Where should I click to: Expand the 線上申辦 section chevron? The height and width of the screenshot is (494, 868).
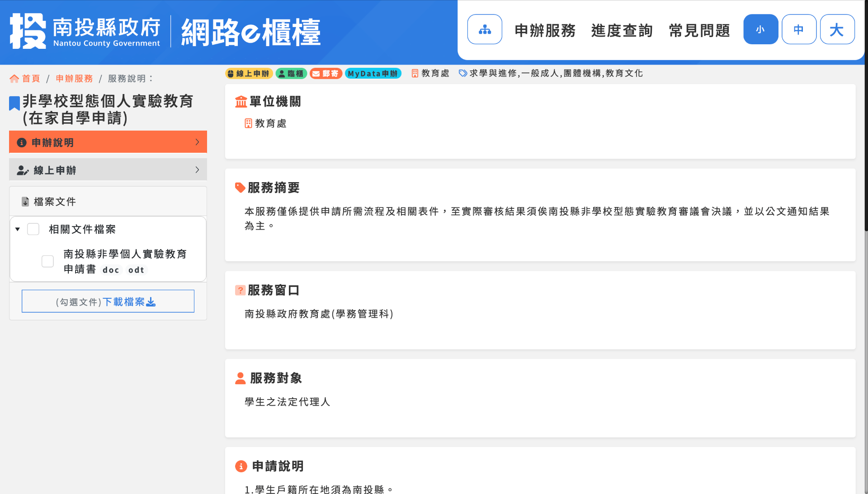click(197, 169)
